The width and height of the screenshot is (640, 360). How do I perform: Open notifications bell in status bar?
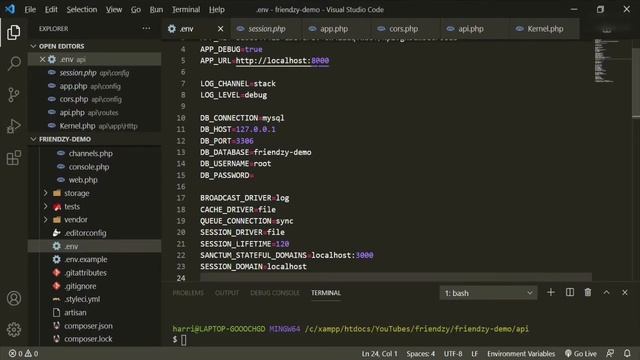[x=627, y=353]
